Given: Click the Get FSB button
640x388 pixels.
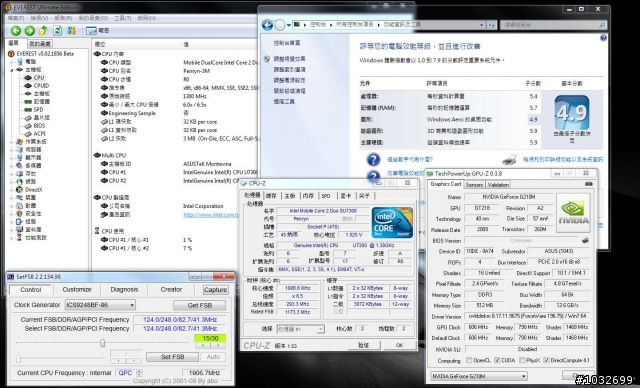Looking at the screenshot, I should pos(200,305).
